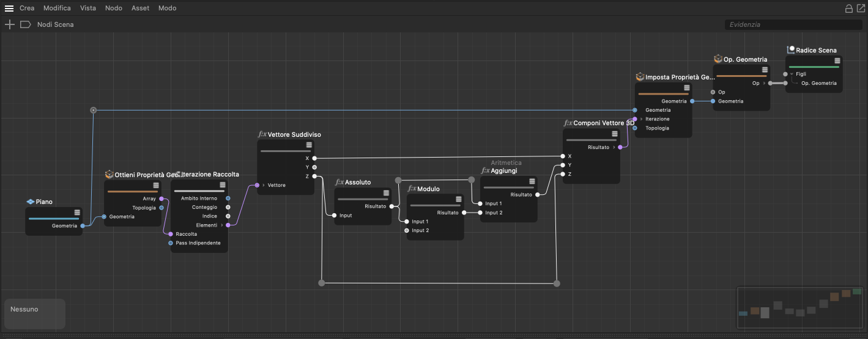The width and height of the screenshot is (868, 339).
Task: Click the Nodi Scena breadcrumb
Action: pyautogui.click(x=55, y=24)
